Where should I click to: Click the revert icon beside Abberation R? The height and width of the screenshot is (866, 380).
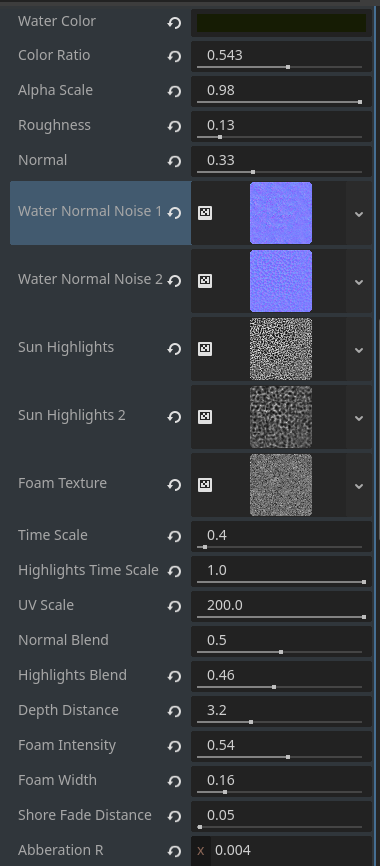click(x=174, y=851)
